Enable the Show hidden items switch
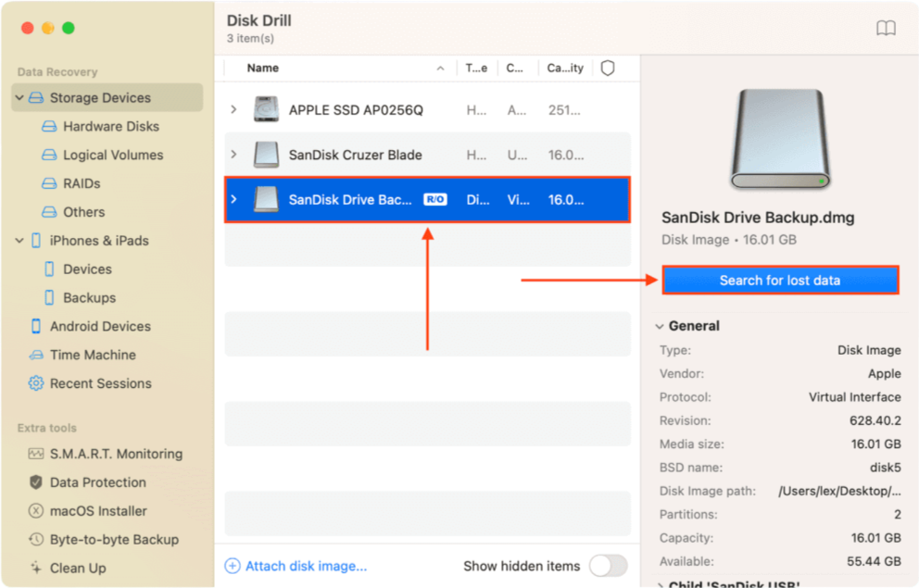This screenshot has width=919, height=588. point(609,566)
